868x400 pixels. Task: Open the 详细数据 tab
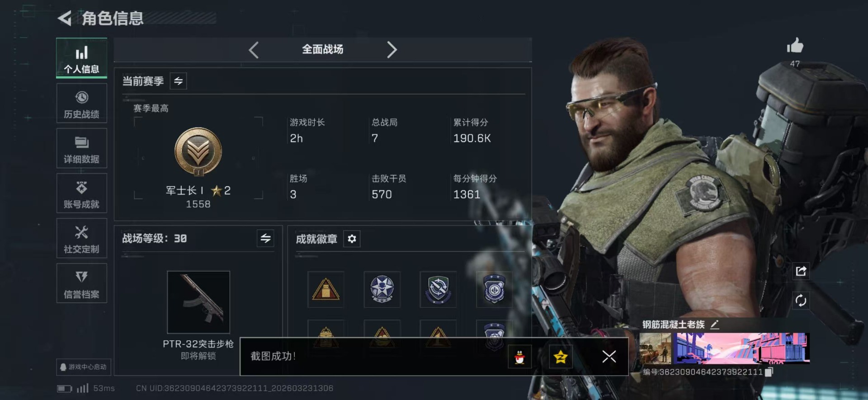click(82, 148)
